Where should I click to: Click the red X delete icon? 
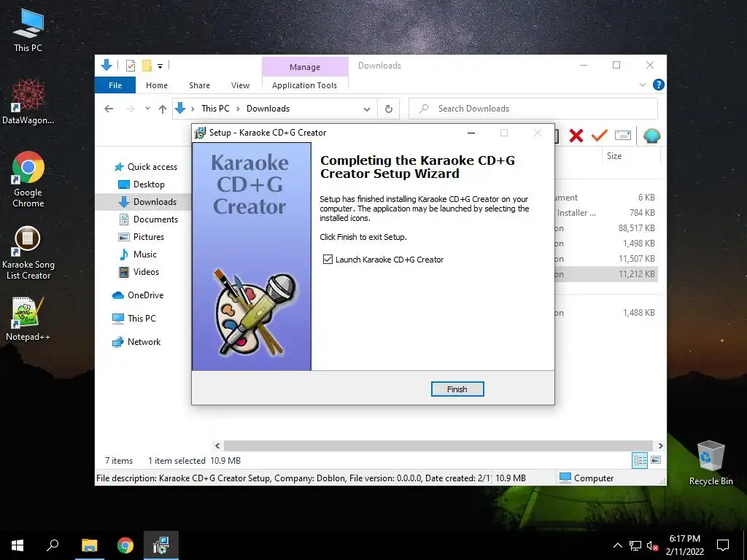[x=576, y=136]
